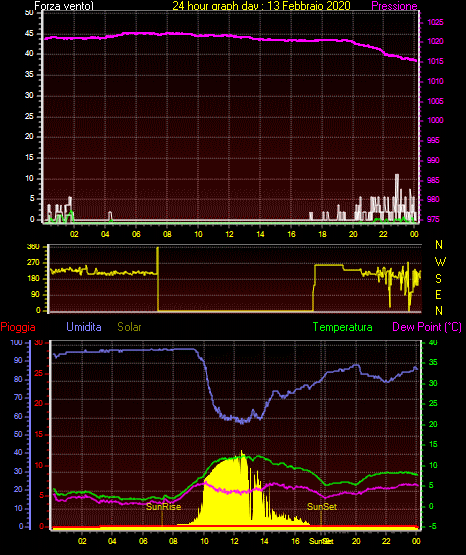Viewport: 466px width, 555px height.
Task: Click the 360 spike in wind direction chart
Action: click(158, 279)
